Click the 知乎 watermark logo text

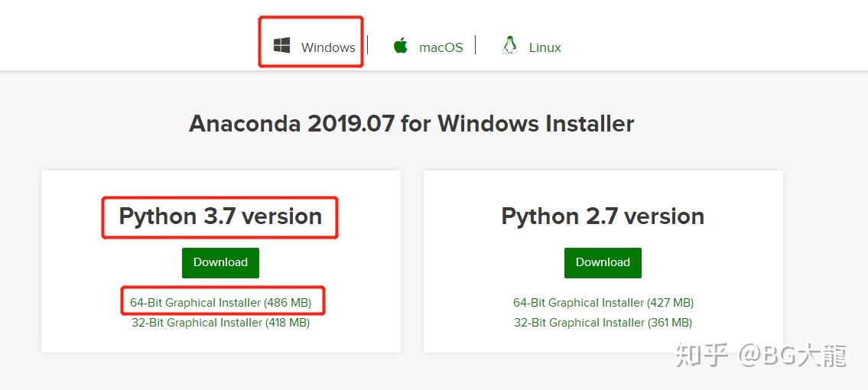[701, 356]
